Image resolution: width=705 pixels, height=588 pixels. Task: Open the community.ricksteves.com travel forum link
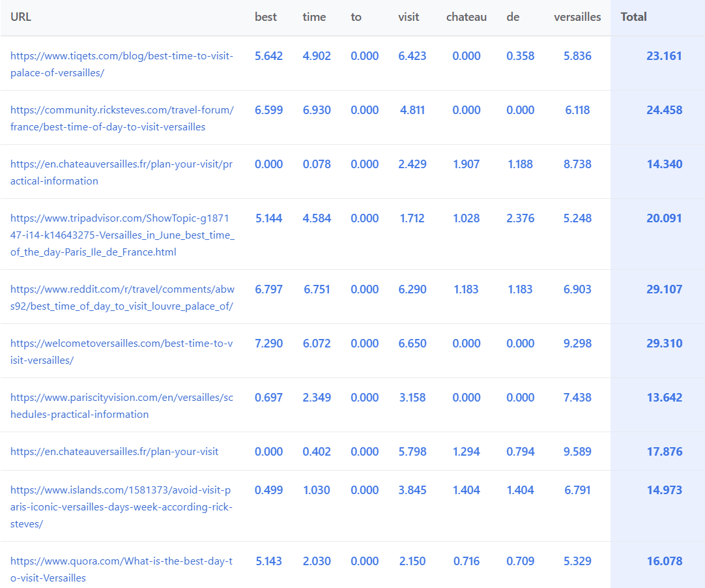tap(122, 119)
